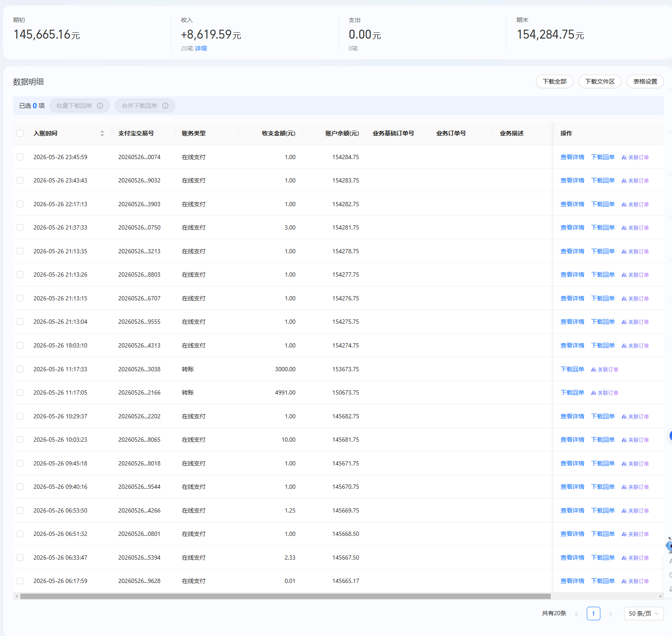Click amount cell 4991.00
The image size is (672, 636).
point(285,392)
